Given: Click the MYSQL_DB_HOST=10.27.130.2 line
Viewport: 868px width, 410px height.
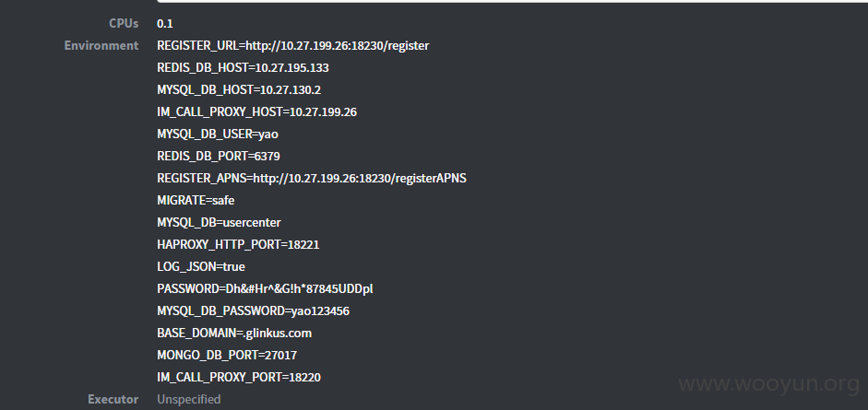Looking at the screenshot, I should pyautogui.click(x=239, y=89).
